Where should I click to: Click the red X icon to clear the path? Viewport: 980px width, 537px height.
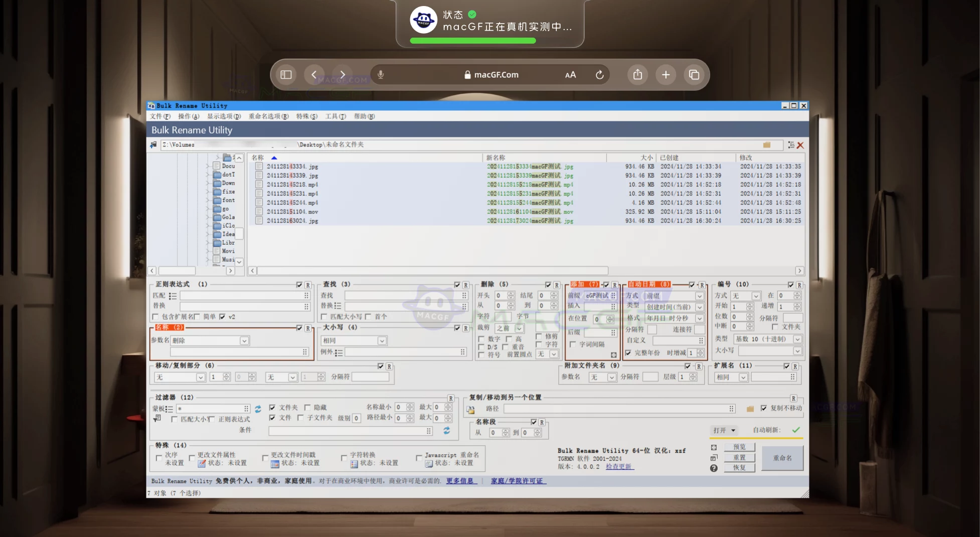coord(800,145)
